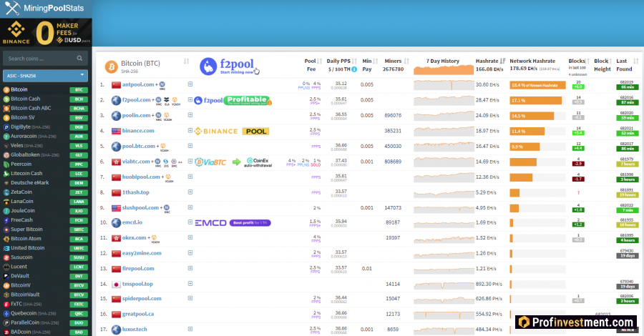Click the info icon beside $/100 TH
The height and width of the screenshot is (336, 644).
(x=354, y=69)
